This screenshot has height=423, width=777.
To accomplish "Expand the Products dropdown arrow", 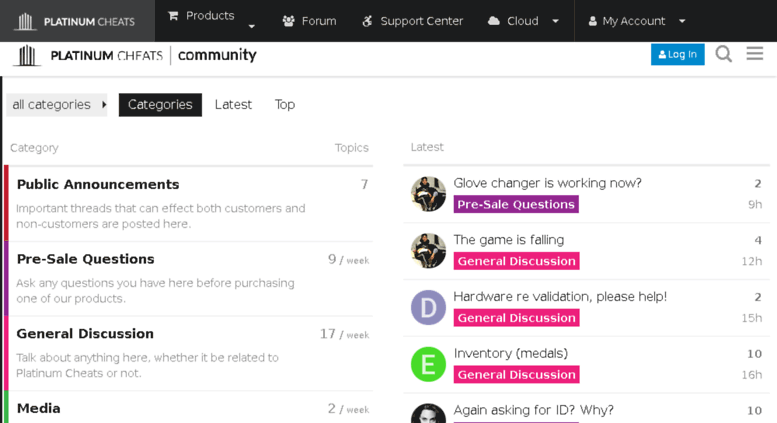I will [252, 26].
